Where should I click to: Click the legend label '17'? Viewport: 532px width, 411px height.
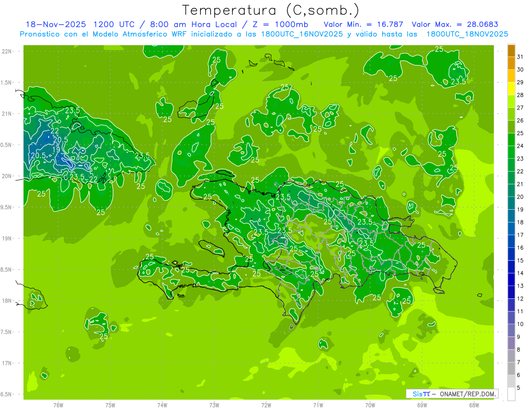pos(520,235)
